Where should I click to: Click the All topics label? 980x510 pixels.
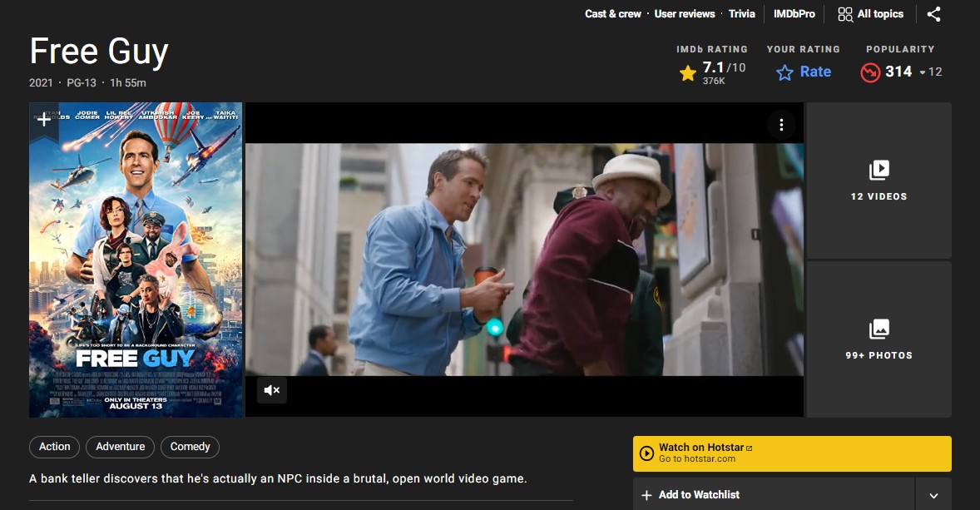[x=880, y=14]
